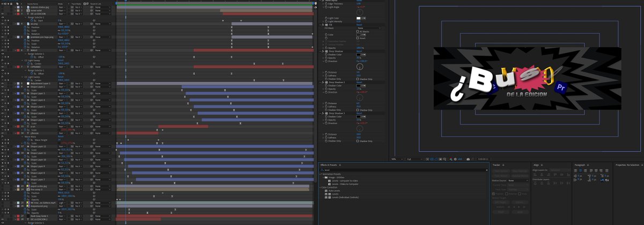The width and height of the screenshot is (644, 225).
Task: Open the show channel icon under the viewer
Action: [451, 159]
